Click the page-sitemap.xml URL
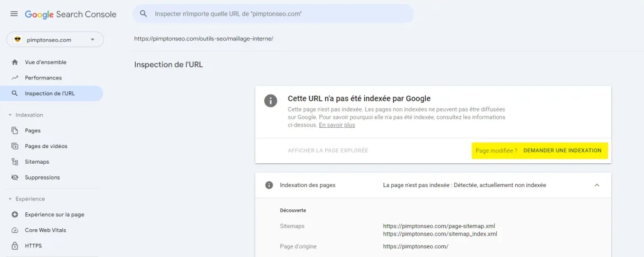The image size is (644, 257). [x=439, y=226]
